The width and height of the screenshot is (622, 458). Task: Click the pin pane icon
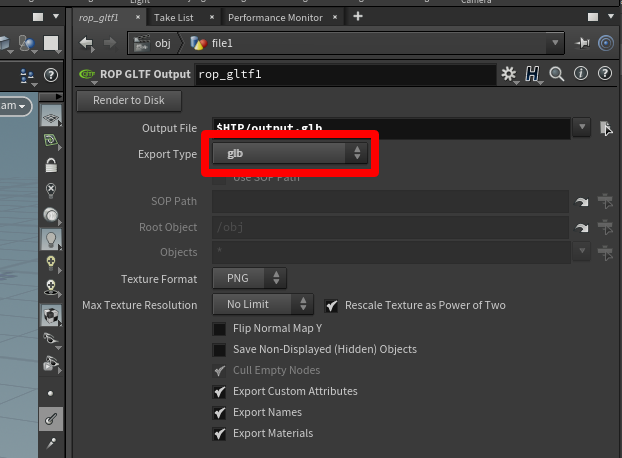[x=583, y=43]
